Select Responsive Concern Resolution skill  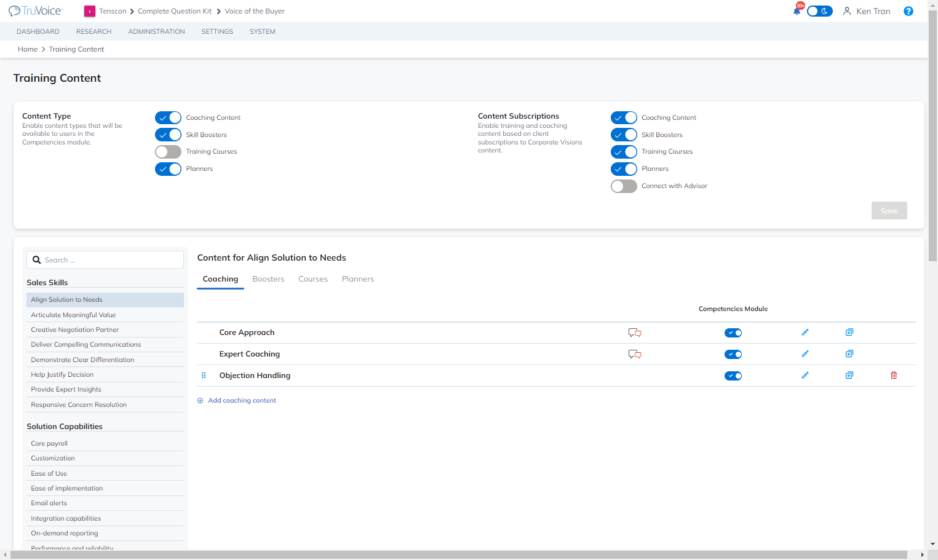(x=105, y=404)
